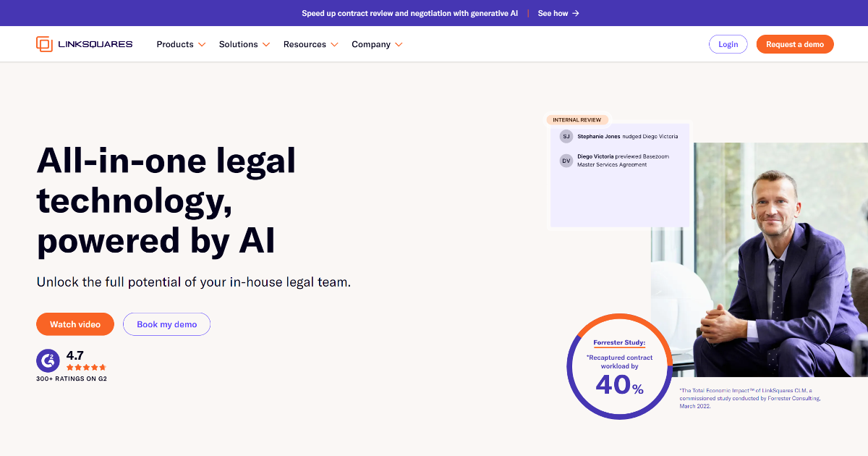Expand the Solutions chevron

point(266,45)
